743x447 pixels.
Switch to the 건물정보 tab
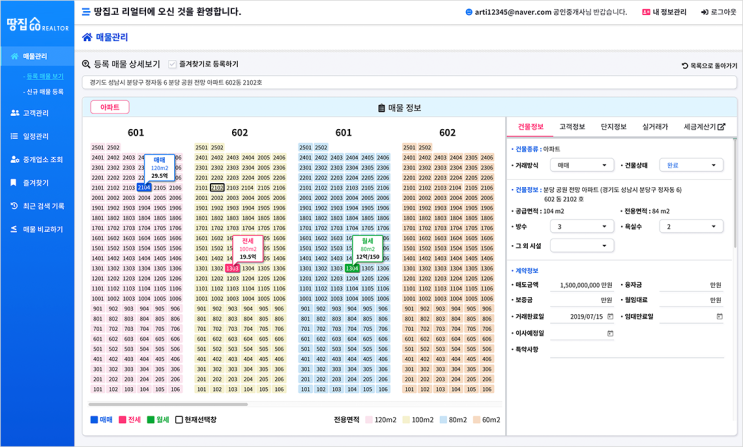530,127
